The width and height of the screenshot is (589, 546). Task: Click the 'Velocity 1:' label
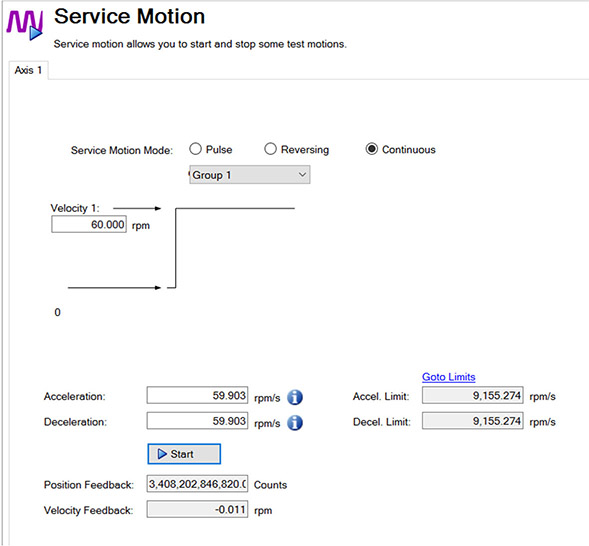[75, 208]
